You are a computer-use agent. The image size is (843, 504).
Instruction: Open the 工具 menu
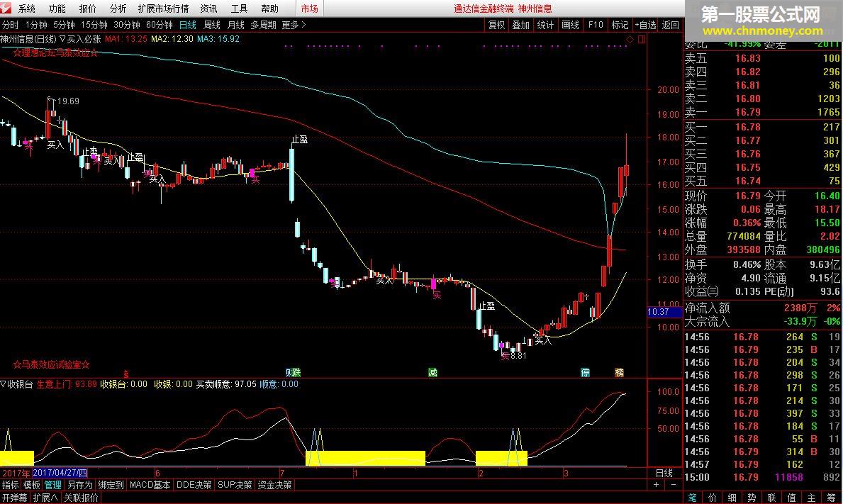[x=239, y=9]
